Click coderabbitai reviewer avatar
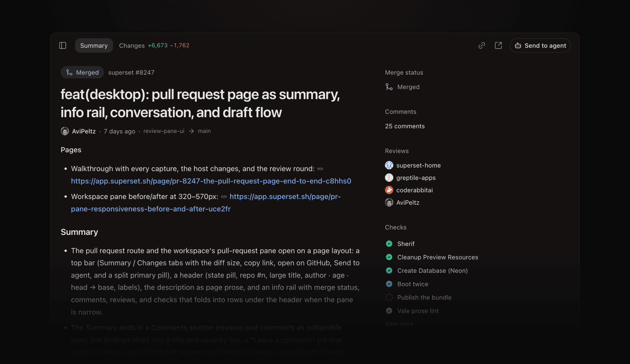Image resolution: width=630 pixels, height=364 pixels. [389, 190]
